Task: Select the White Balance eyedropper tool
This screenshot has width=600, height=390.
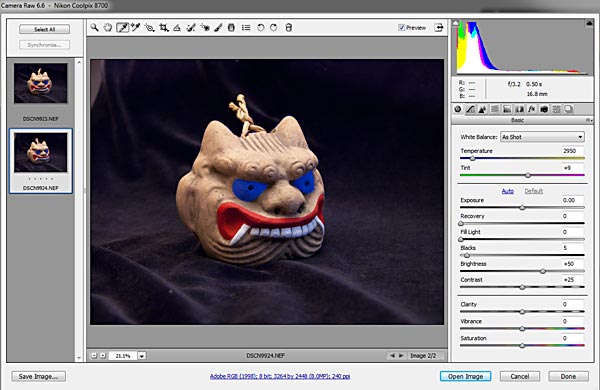Action: [x=122, y=28]
